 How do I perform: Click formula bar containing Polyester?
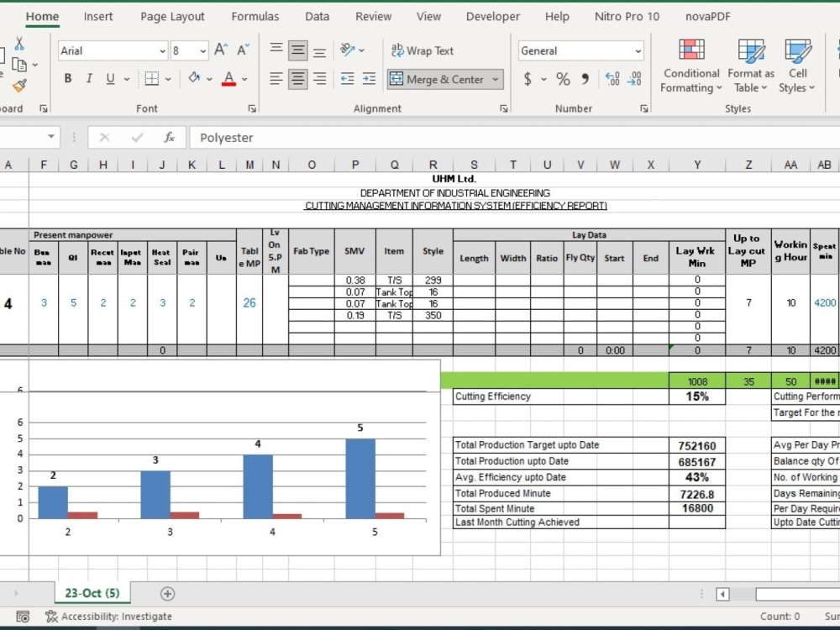514,138
